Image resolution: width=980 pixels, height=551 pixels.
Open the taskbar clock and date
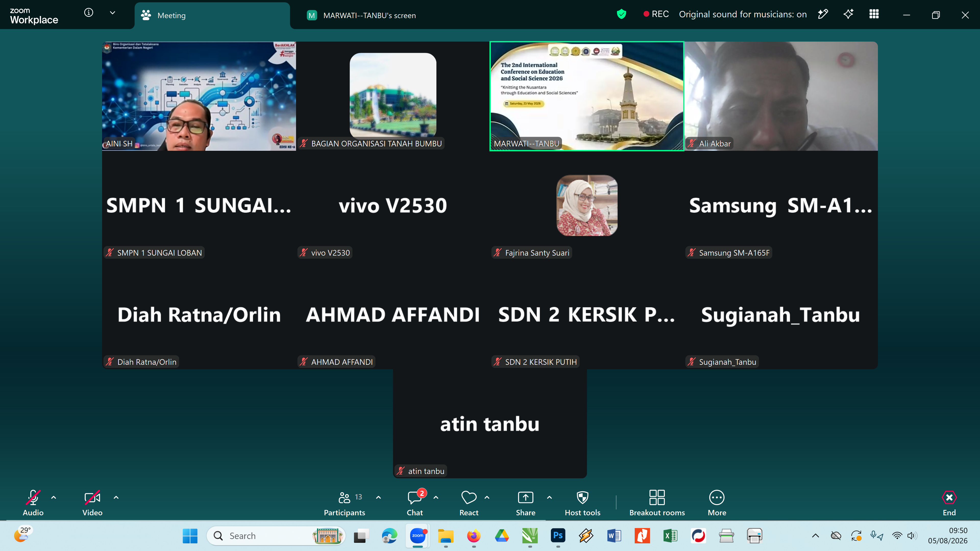[x=947, y=535]
